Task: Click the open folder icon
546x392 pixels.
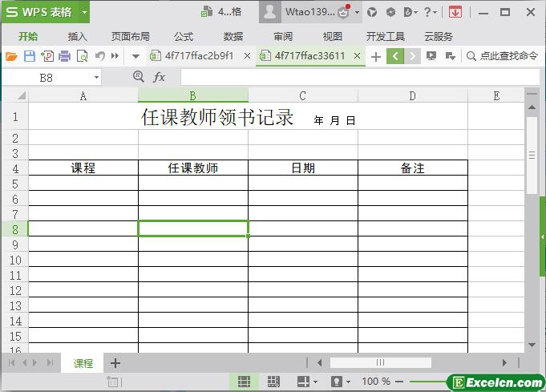Action: pos(11,56)
